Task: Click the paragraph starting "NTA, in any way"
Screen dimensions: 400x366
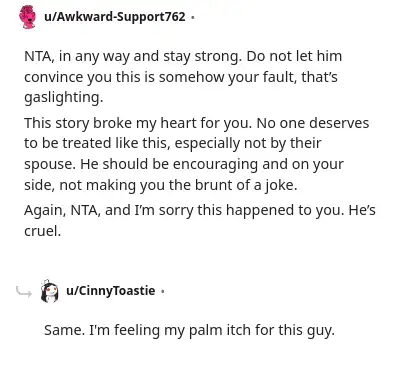Action: [183, 77]
